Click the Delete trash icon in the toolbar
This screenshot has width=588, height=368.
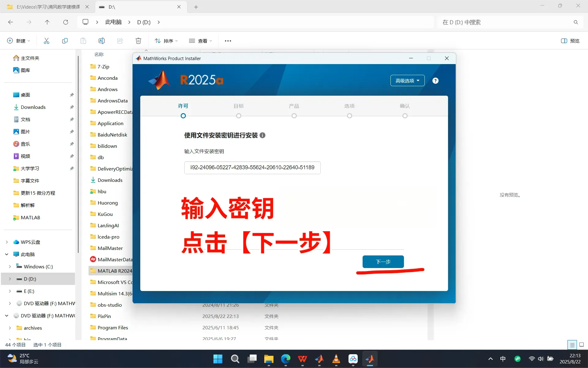tap(138, 41)
